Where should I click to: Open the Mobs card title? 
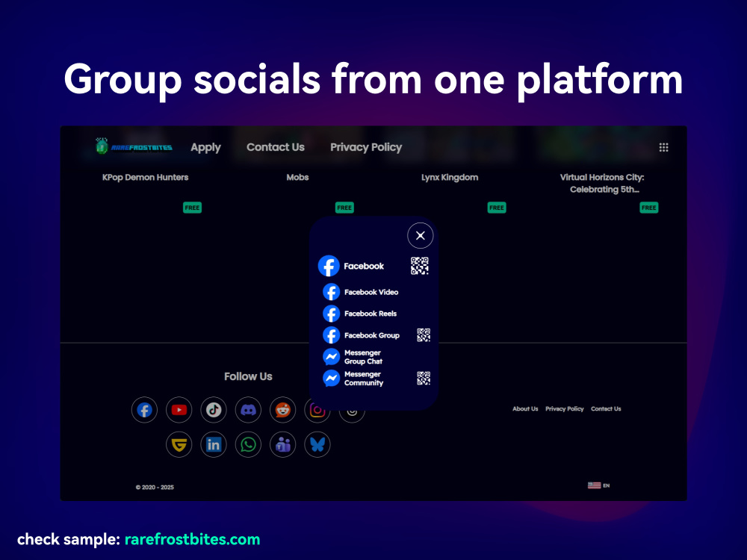[298, 177]
